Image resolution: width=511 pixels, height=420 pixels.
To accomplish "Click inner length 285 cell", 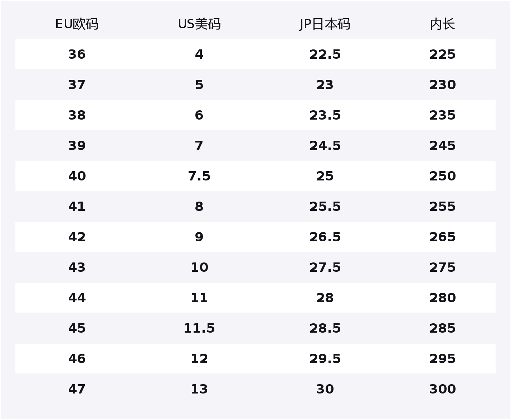I will (x=442, y=328).
